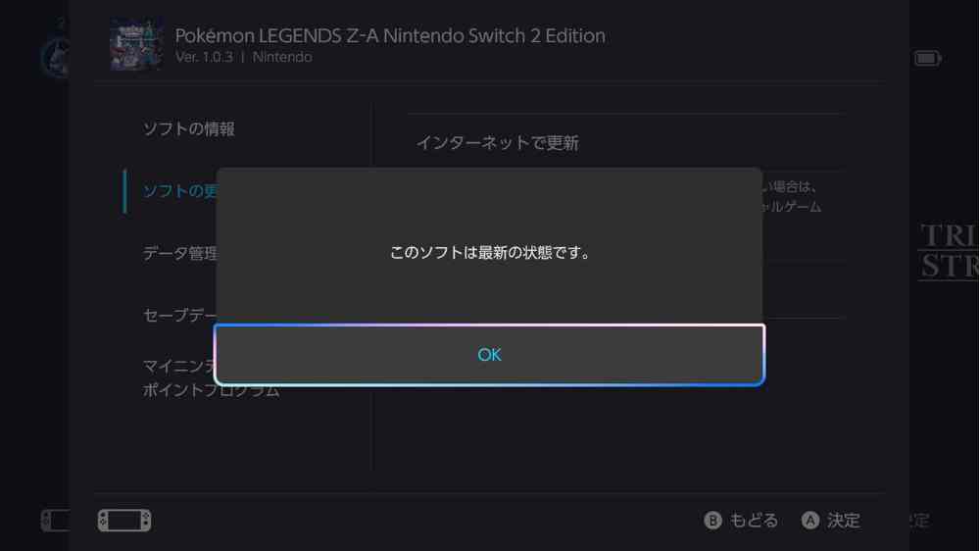Click the user avatar circle behind the panel
Screen dimensions: 980x551
(55, 58)
